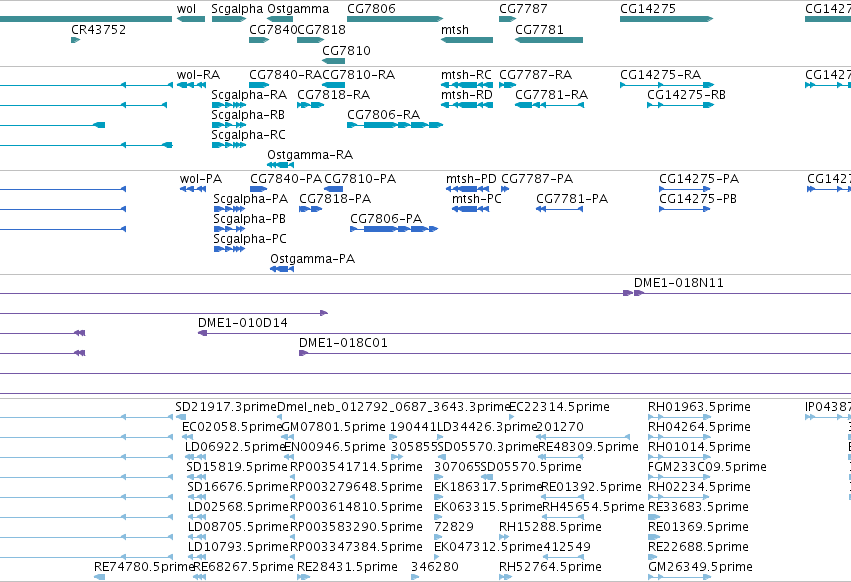Image resolution: width=851 pixels, height=582 pixels.
Task: Select the CG7787-RA transcript
Action: [507, 85]
